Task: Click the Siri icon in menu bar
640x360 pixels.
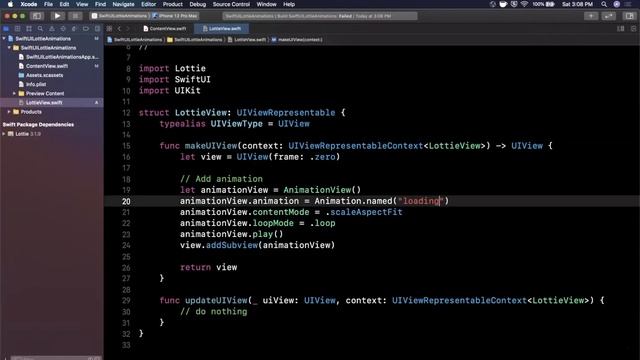Action: (x=617, y=4)
